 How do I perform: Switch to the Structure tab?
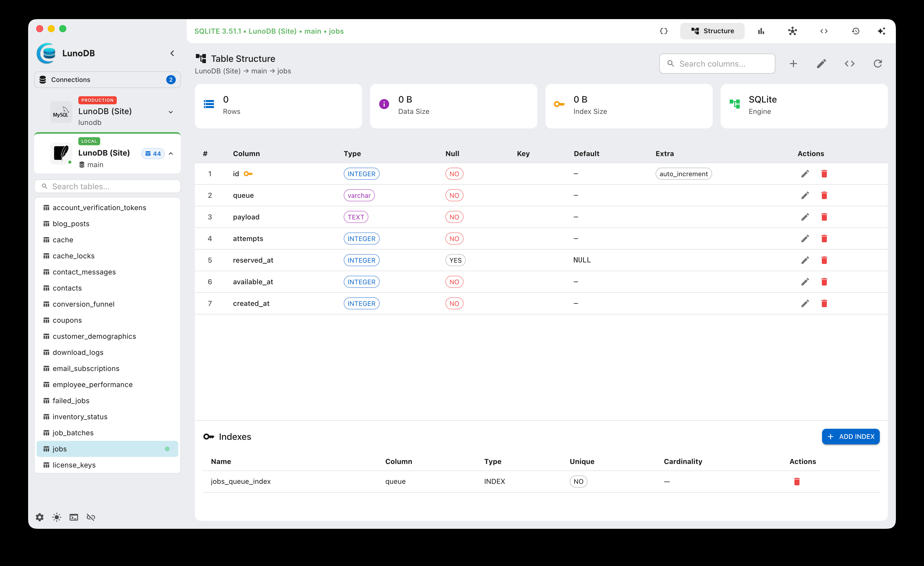pyautogui.click(x=712, y=31)
